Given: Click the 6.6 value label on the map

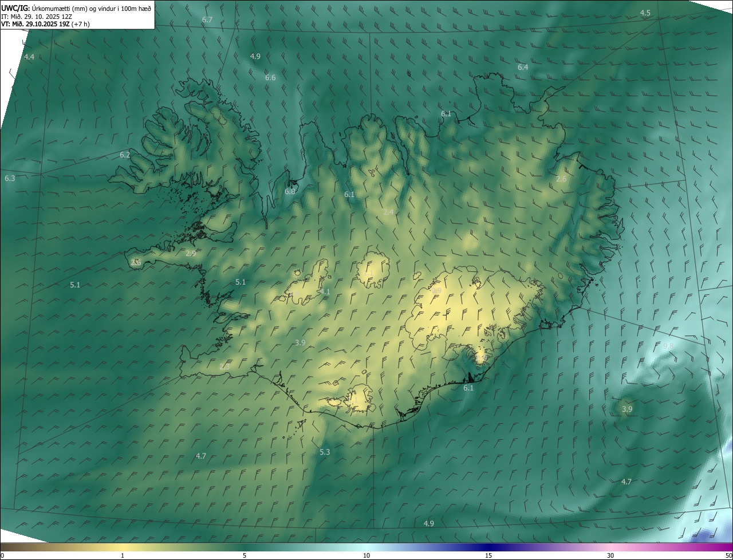Looking at the screenshot, I should point(270,77).
